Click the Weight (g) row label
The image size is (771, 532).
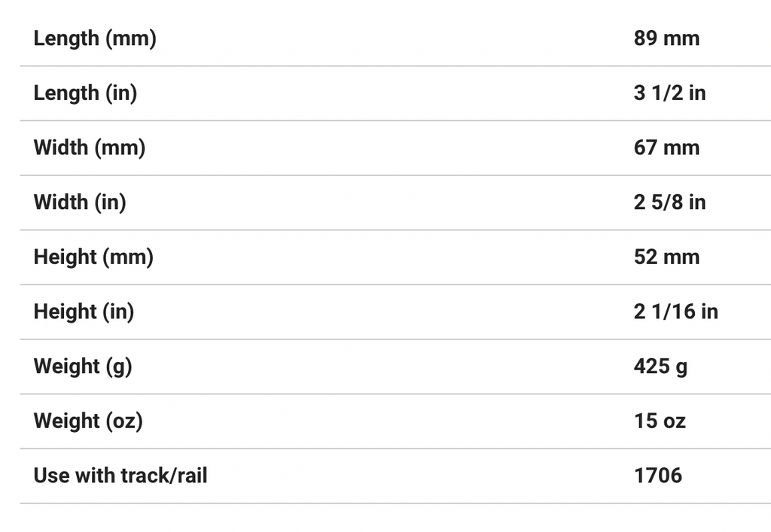point(83,366)
